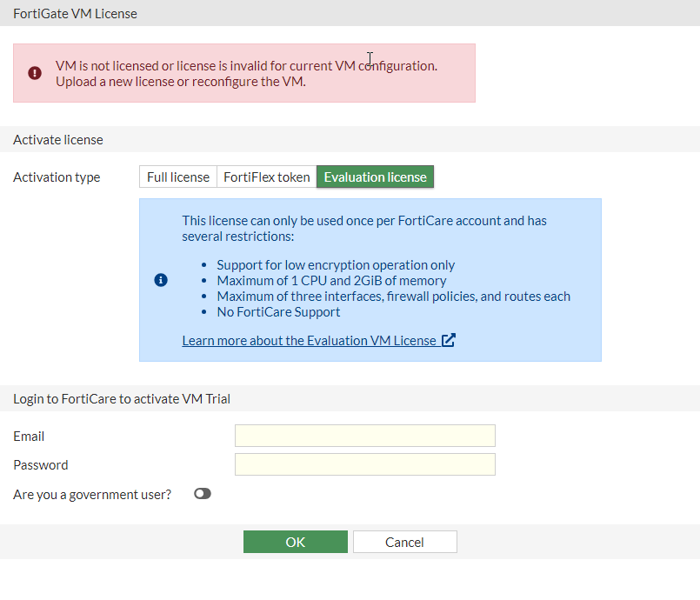Click the Email label
Screen dimensions: 700x600
point(29,437)
